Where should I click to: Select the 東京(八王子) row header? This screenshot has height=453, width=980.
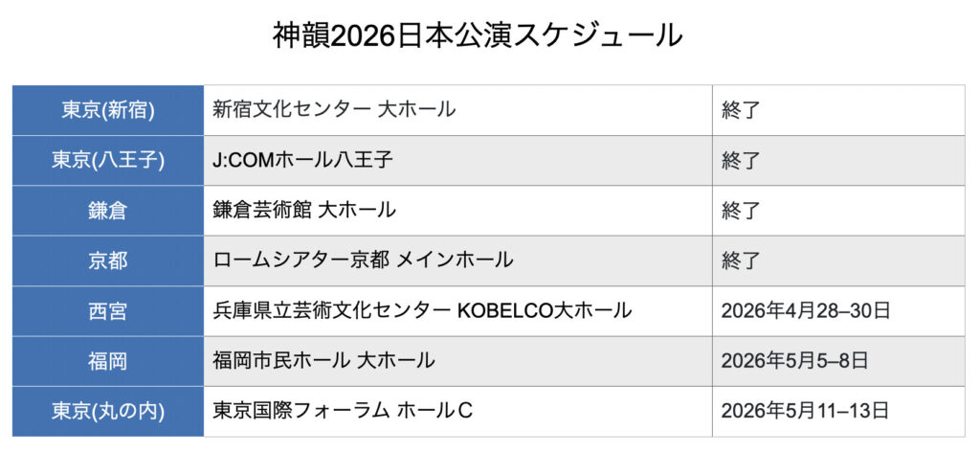click(108, 160)
